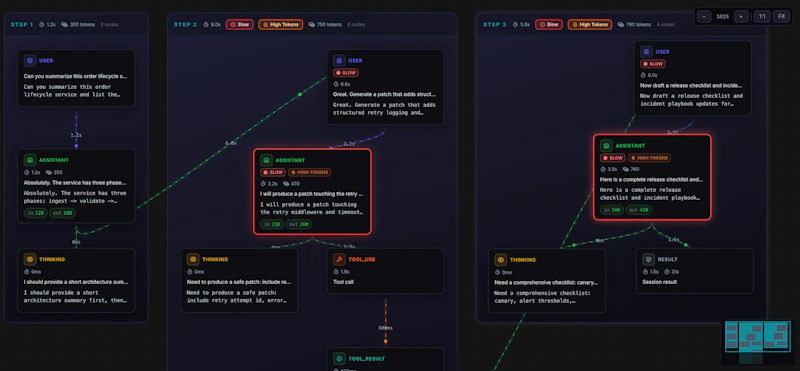Screen dimensions: 800x371
Task: Click the tokens icon beside 21s in RESULT
Action: pos(667,272)
